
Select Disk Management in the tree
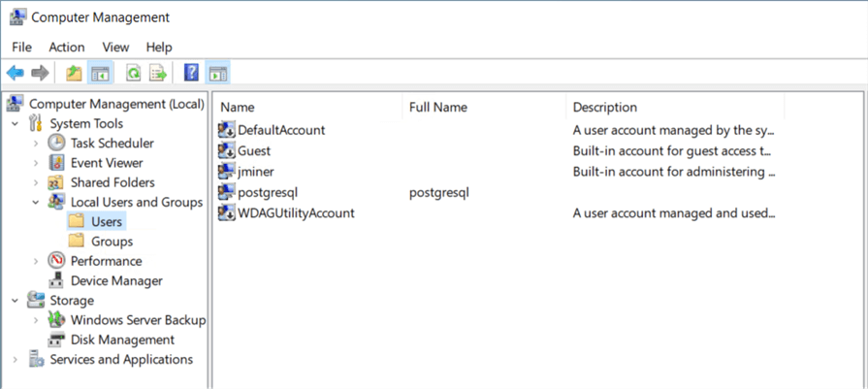coord(122,340)
